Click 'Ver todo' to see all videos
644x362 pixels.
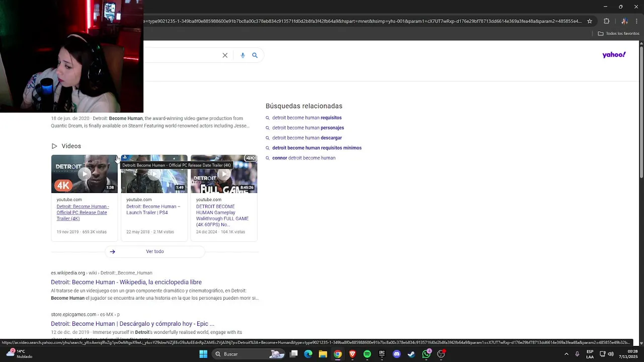click(155, 251)
